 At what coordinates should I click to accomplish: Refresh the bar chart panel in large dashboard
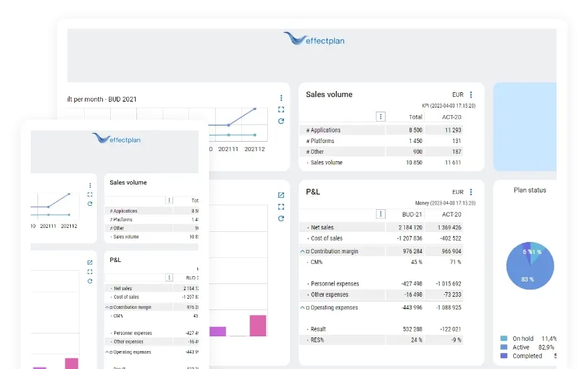pyautogui.click(x=281, y=218)
